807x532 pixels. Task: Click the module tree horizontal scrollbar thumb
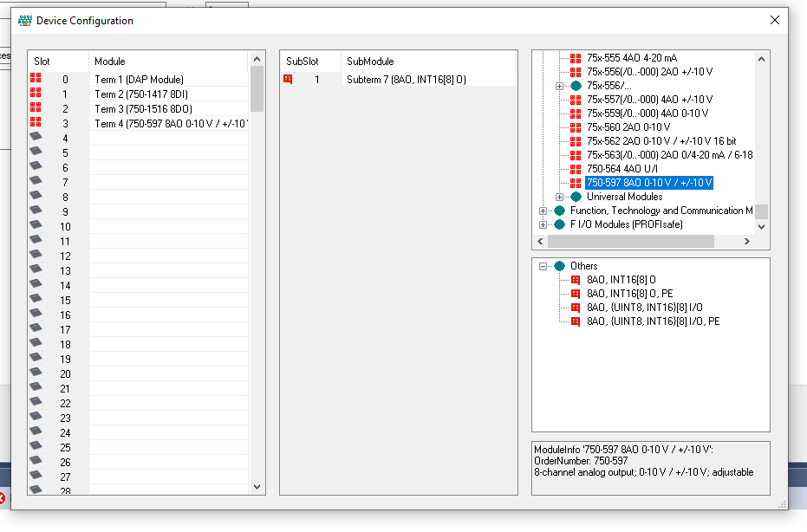(631, 241)
